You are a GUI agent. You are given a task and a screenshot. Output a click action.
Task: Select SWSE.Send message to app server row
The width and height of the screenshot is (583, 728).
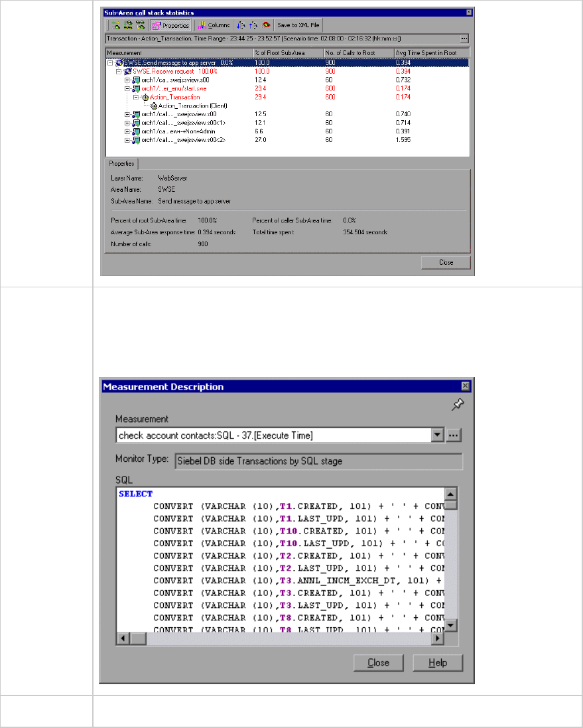click(287, 62)
